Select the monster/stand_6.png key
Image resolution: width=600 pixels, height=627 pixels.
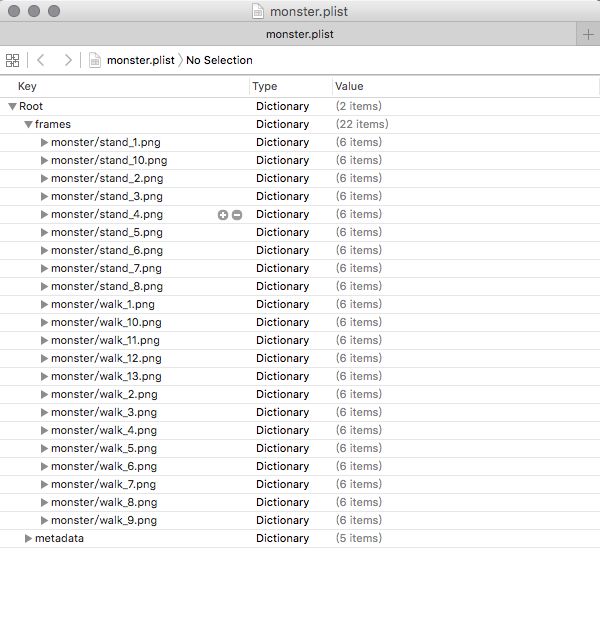(x=107, y=251)
